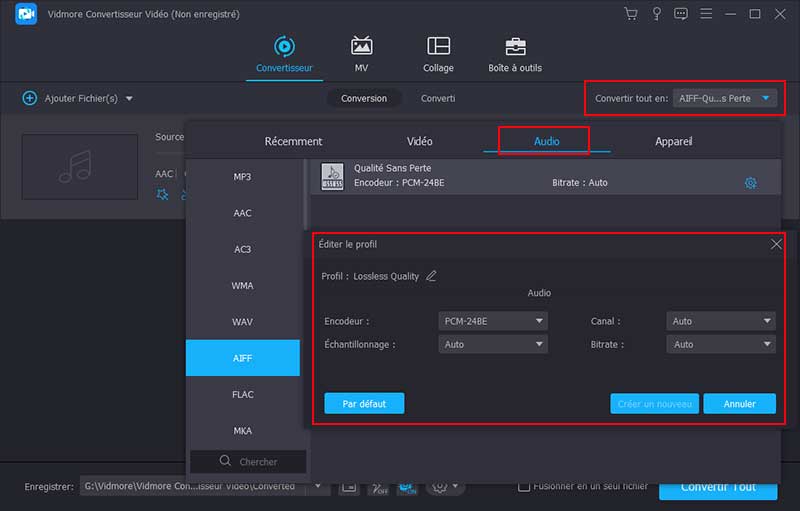Close the Éditer le profil dialog

coord(776,244)
